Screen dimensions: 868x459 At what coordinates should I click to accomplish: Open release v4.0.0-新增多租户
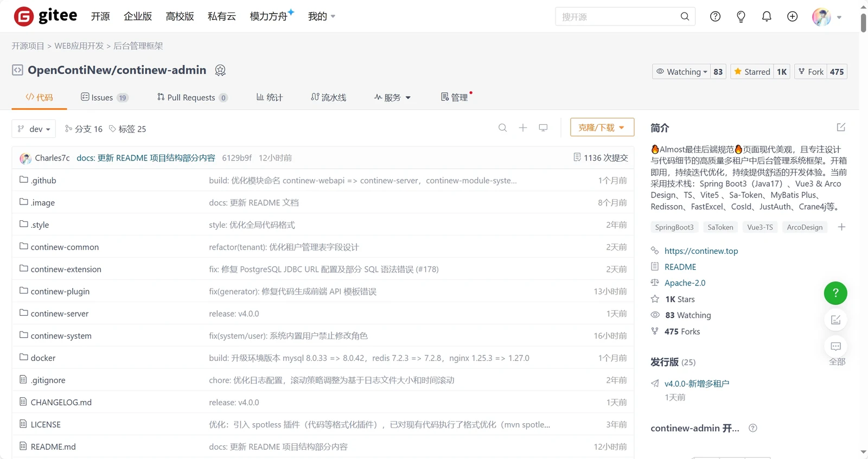697,384
